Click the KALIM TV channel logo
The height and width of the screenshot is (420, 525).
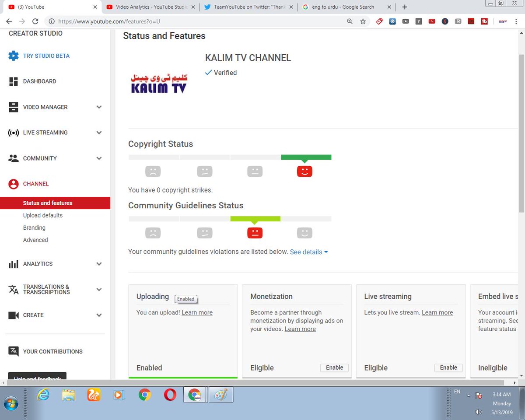[159, 84]
